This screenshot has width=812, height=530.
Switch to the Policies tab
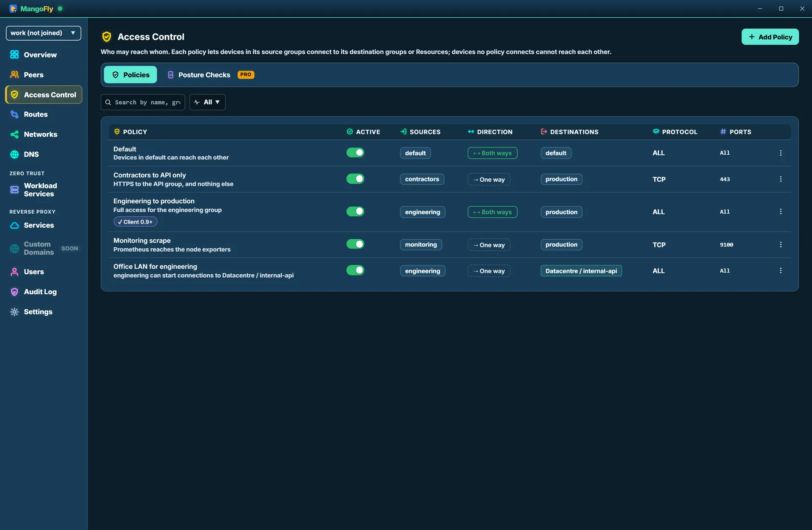pos(130,75)
